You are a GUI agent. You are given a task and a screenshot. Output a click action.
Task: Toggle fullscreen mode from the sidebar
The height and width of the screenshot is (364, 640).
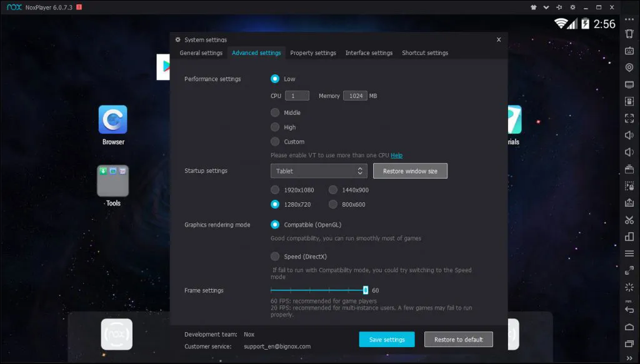coord(629,118)
